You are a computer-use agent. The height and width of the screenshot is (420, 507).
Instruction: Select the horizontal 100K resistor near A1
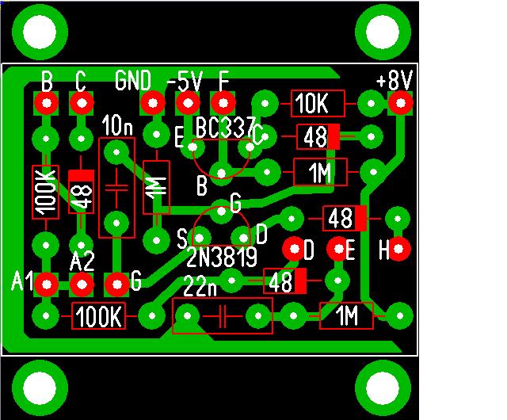98,316
